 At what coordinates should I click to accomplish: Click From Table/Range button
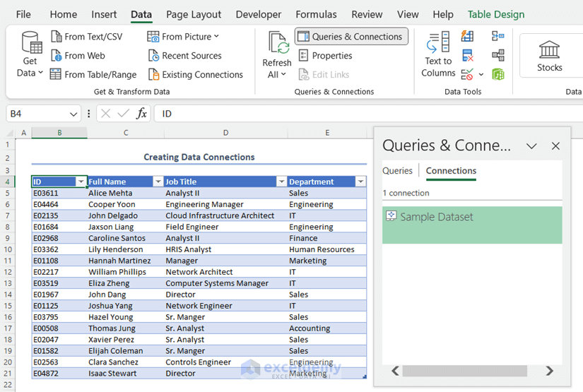pyautogui.click(x=93, y=75)
